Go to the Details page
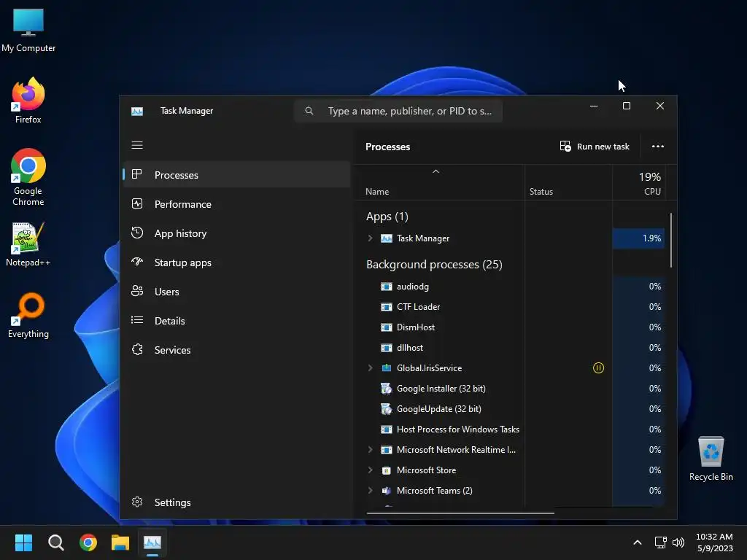Viewport: 747px width, 560px height. click(x=237, y=321)
